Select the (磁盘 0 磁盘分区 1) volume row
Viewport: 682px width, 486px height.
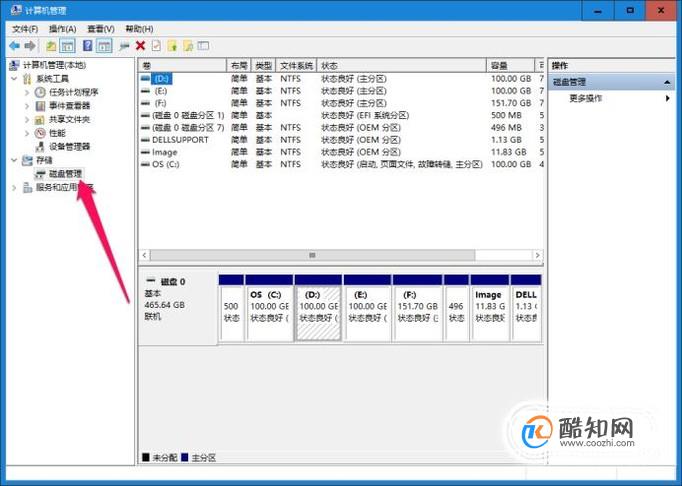[341, 115]
